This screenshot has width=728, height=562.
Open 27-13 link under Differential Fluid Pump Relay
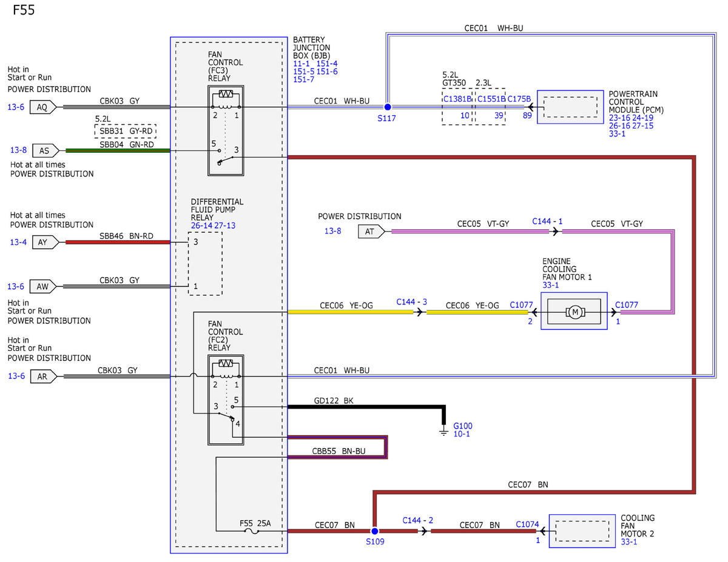coord(225,226)
